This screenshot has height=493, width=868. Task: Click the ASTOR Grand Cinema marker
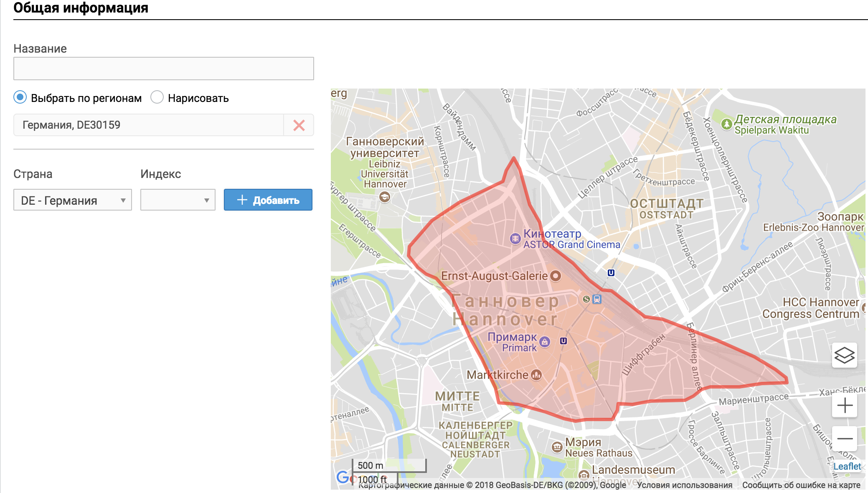pos(515,239)
